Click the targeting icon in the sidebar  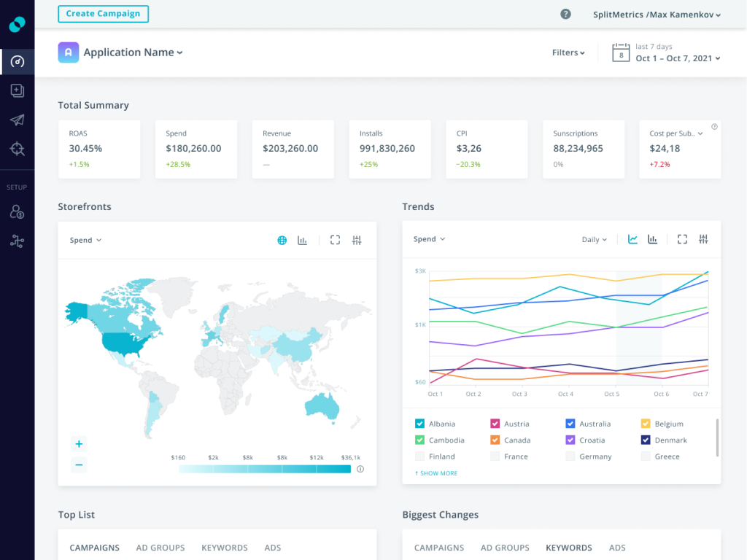point(18,149)
